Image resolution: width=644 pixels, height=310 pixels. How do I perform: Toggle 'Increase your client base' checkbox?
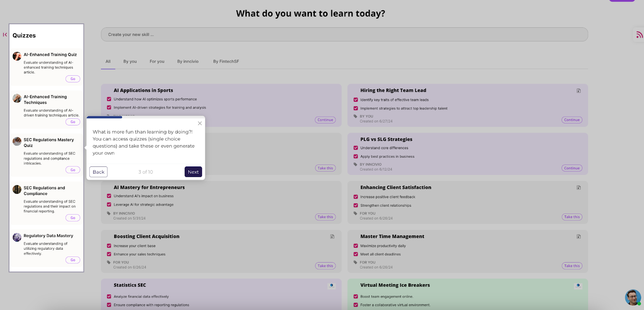tap(109, 246)
